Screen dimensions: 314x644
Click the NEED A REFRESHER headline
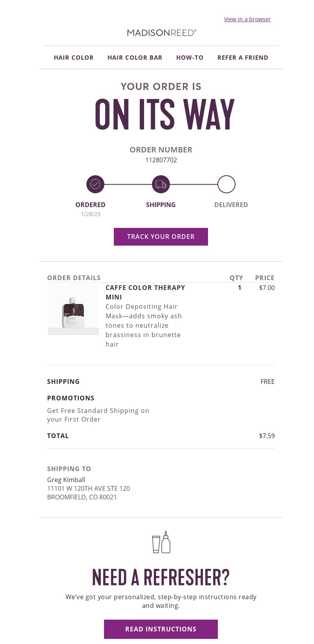pyautogui.click(x=161, y=576)
